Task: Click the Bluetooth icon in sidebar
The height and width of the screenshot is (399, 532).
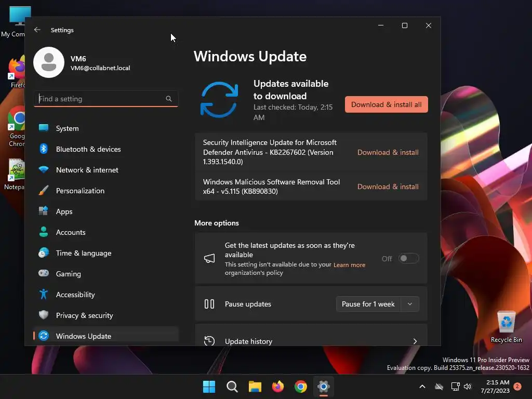Action: (x=44, y=149)
